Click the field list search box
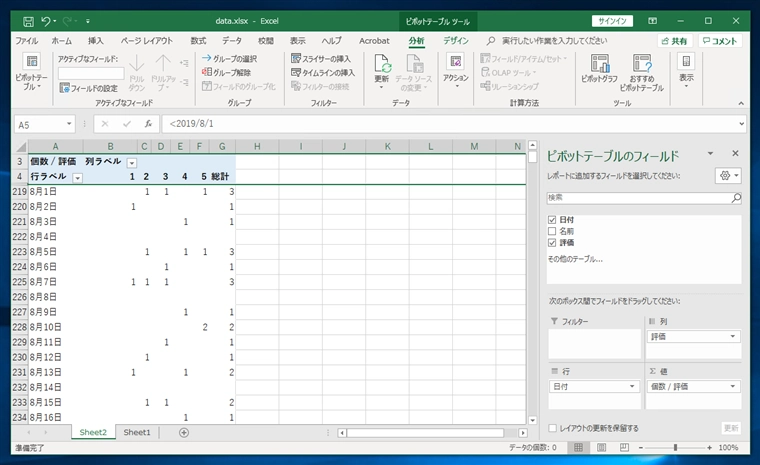 point(638,198)
